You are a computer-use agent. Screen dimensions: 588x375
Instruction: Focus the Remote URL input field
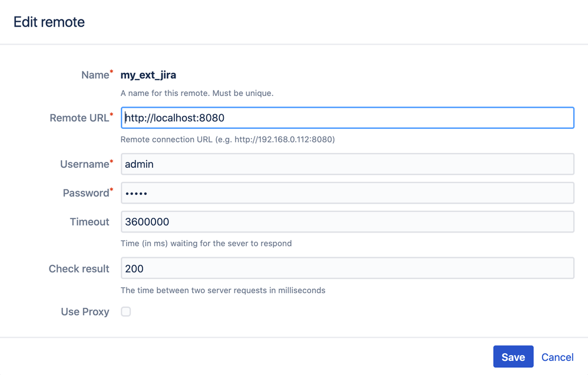click(x=347, y=118)
